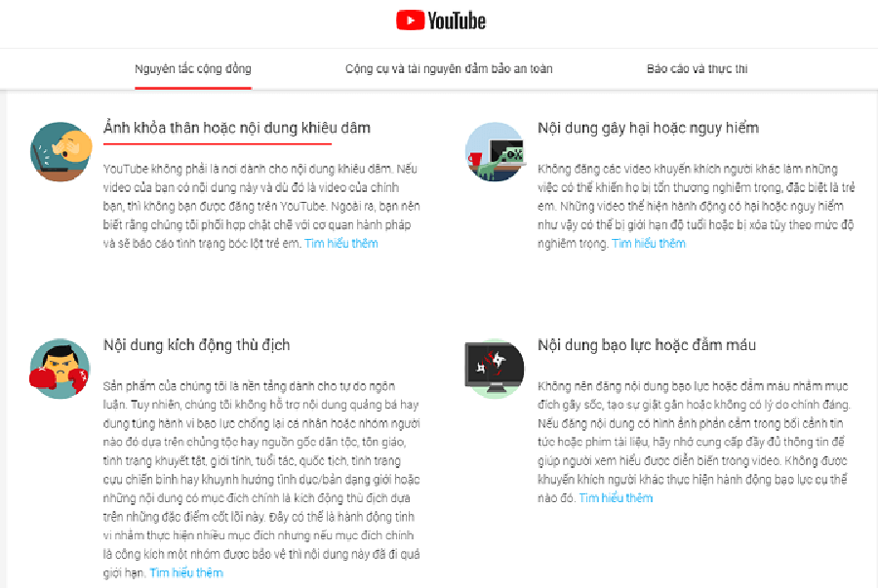Click the harmful content dinosaur illustration
The image size is (878, 588).
coord(495,151)
